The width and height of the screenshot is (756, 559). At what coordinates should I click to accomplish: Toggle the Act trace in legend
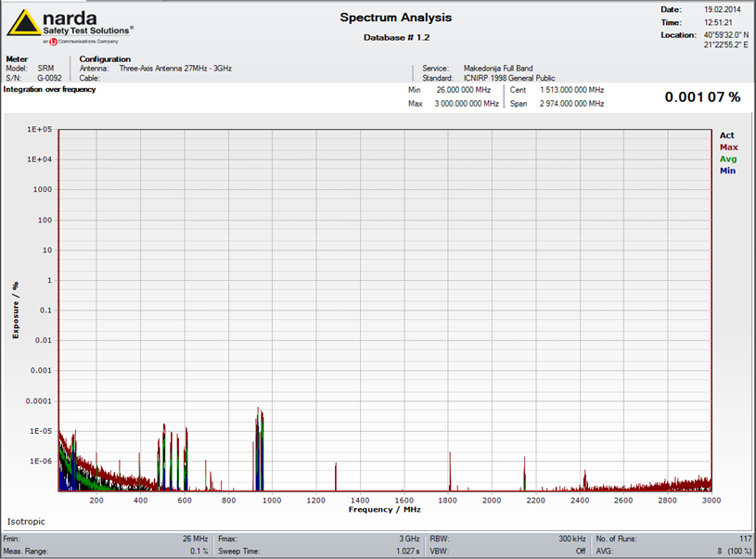click(726, 135)
